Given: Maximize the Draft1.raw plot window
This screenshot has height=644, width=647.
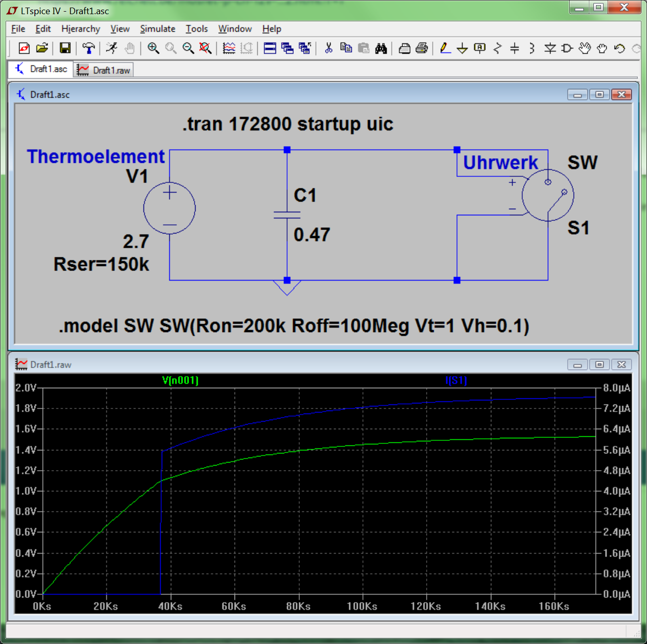Looking at the screenshot, I should [599, 364].
